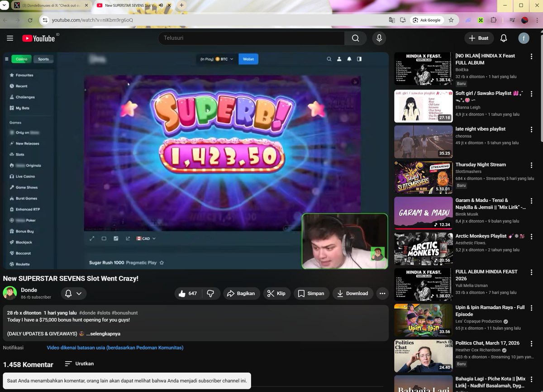This screenshot has height=392, width=543.
Task: Open subscription notification bell dropdown
Action: pyautogui.click(x=73, y=293)
